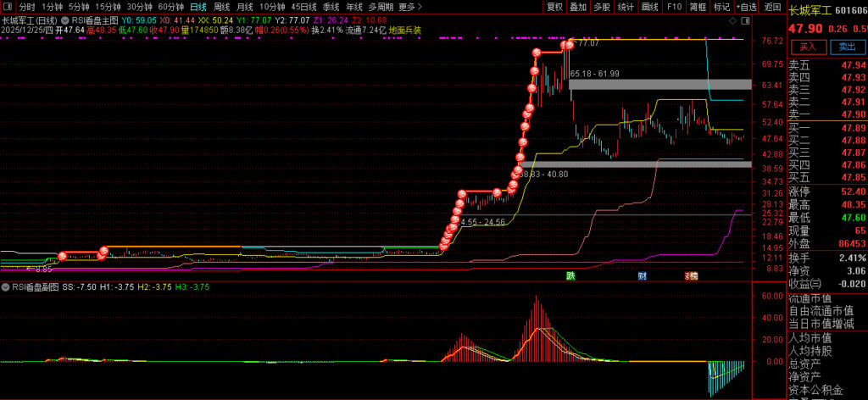
Task: Select the 60分钟 period tab
Action: point(171,6)
